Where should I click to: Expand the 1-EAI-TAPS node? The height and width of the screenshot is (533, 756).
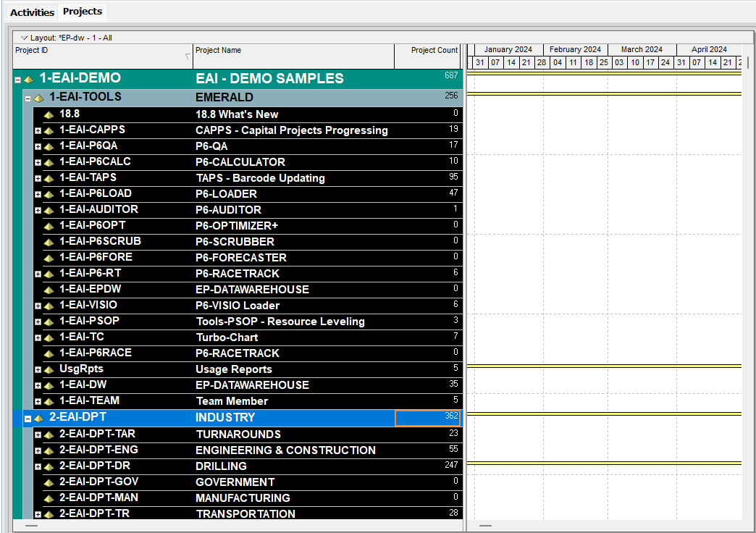pyautogui.click(x=38, y=178)
